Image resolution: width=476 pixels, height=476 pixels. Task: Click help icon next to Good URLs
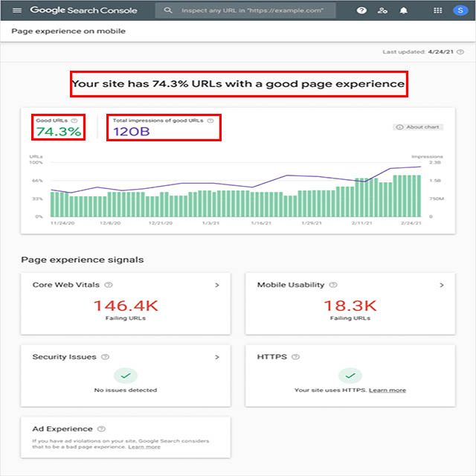pos(74,120)
